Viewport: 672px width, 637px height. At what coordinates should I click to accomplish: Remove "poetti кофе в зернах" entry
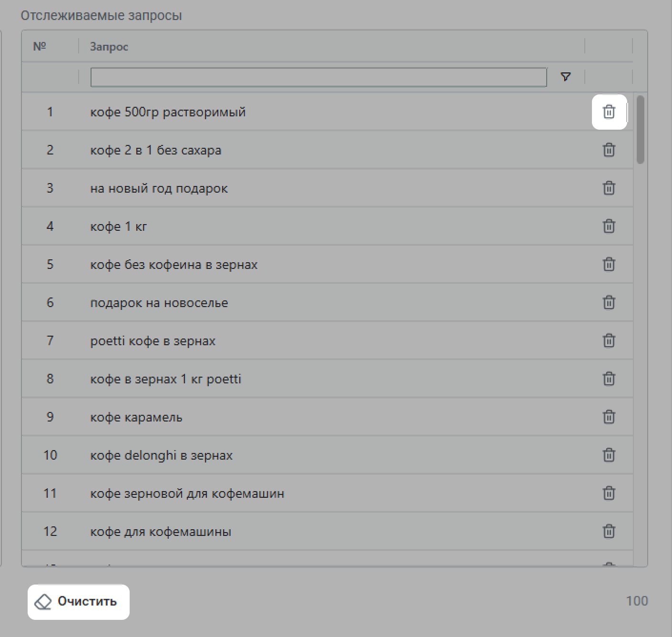[x=609, y=340]
